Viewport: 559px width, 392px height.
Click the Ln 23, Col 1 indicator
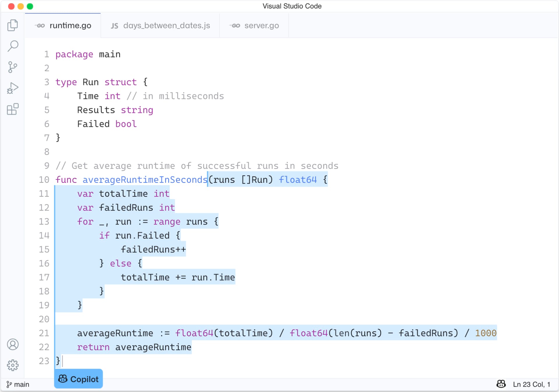532,384
